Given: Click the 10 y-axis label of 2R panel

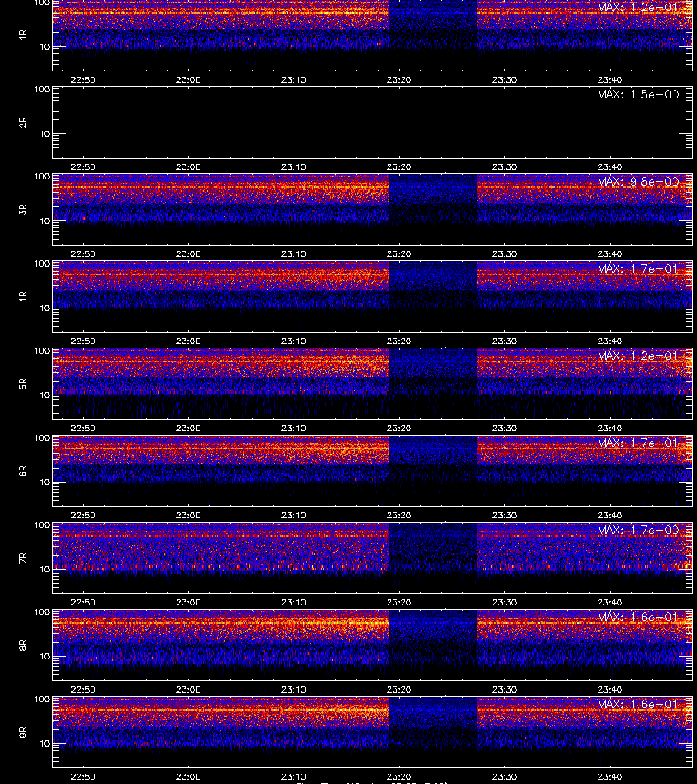Looking at the screenshot, I should click(x=44, y=134).
